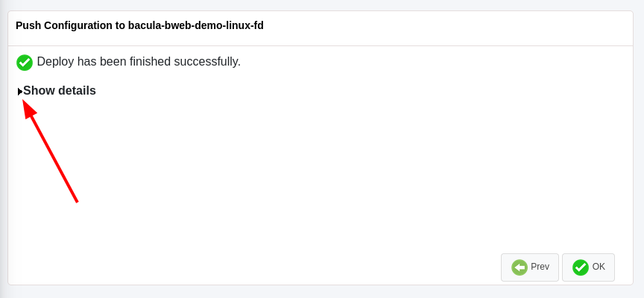Click the red arrow's head near Show details

click(x=29, y=108)
